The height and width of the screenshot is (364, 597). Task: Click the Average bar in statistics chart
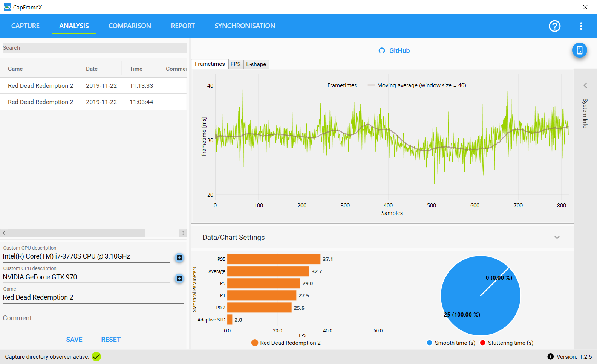click(x=268, y=271)
